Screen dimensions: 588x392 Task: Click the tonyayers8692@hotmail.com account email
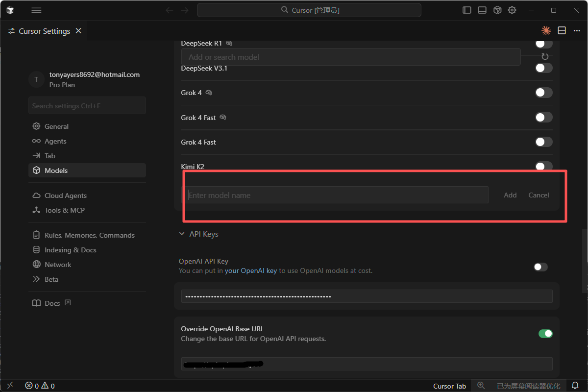pyautogui.click(x=95, y=75)
